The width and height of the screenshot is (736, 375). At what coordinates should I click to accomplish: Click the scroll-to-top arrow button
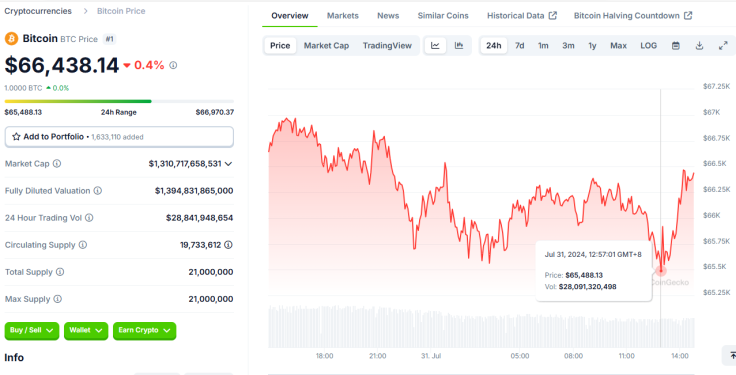[730, 355]
